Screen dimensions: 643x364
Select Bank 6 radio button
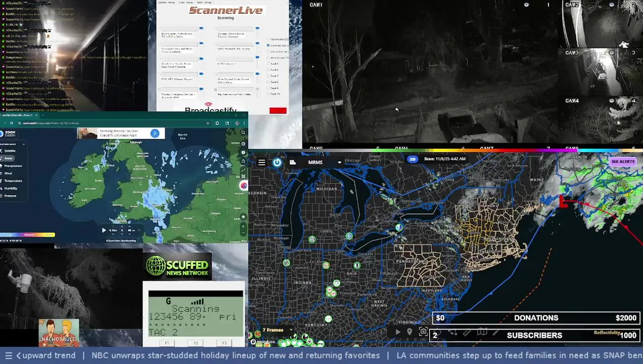[x=268, y=70]
